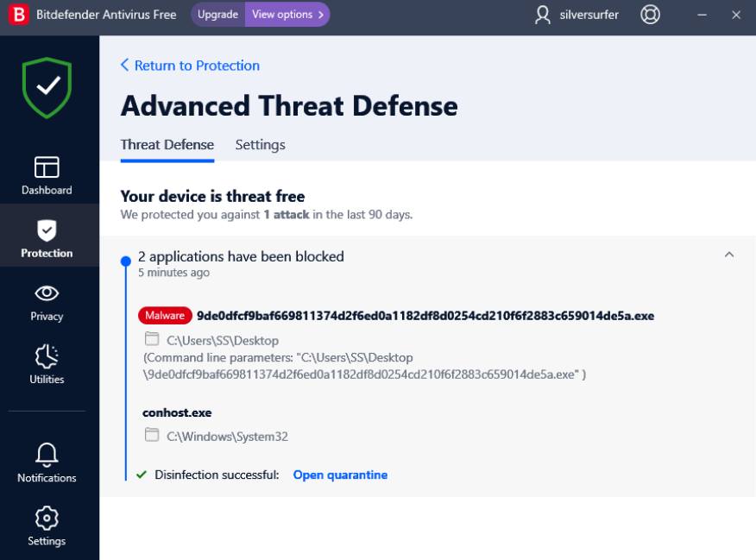Click the Bitdefender red B logo
756x560 pixels.
pos(19,15)
